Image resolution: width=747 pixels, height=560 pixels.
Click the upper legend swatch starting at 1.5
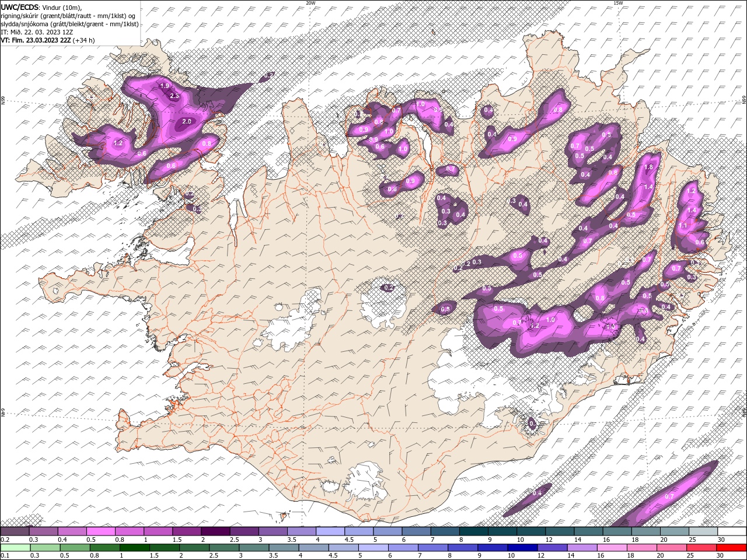[187, 531]
